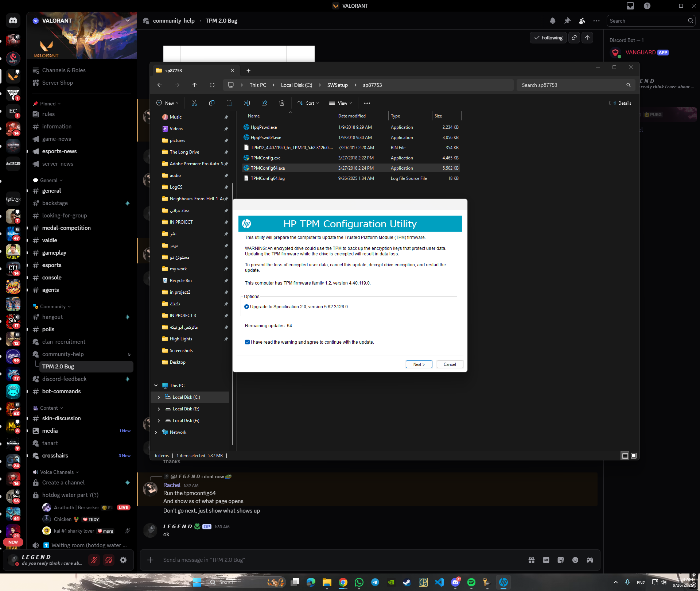Expand Local Disk (E:) tree node

point(159,409)
